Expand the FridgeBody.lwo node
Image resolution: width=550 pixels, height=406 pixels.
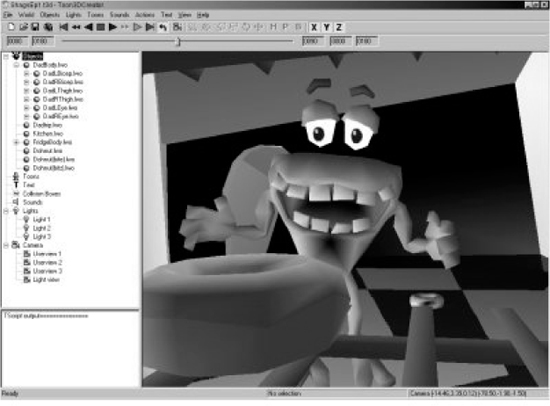[x=16, y=142]
